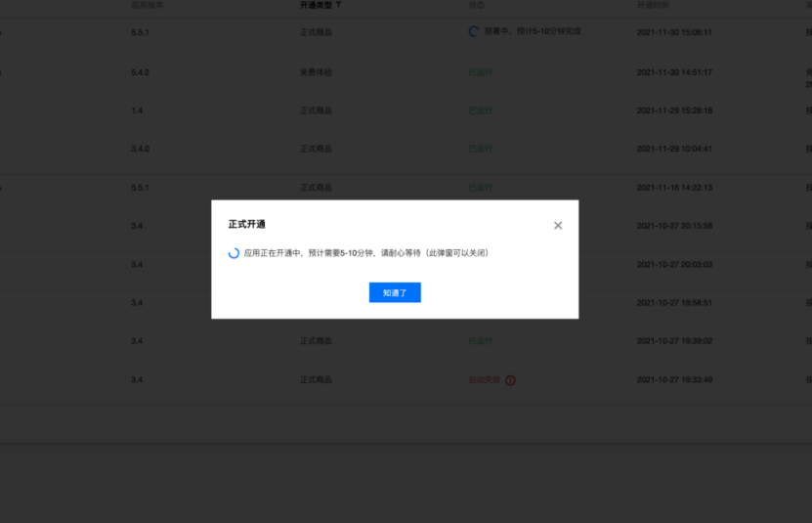Select timestamp 2021-10-27 20:15:58
812x523 pixels.
(674, 226)
